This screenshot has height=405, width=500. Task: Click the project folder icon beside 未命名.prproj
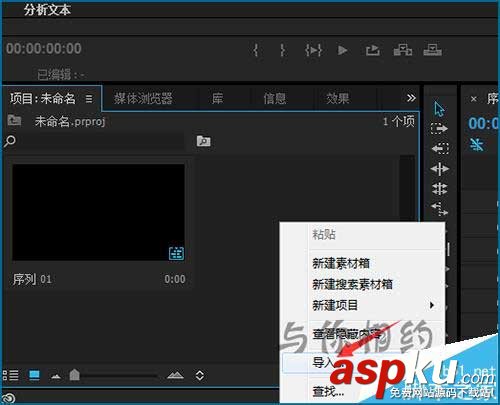[x=14, y=120]
